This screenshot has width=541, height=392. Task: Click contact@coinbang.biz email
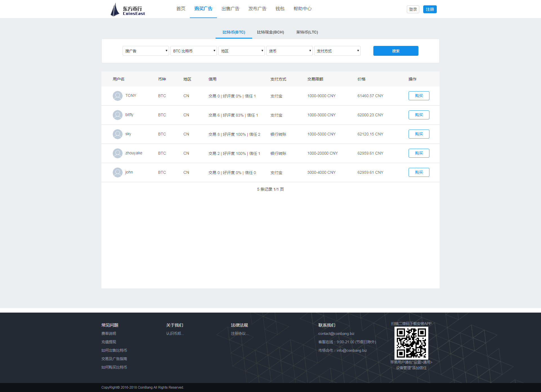click(x=336, y=333)
